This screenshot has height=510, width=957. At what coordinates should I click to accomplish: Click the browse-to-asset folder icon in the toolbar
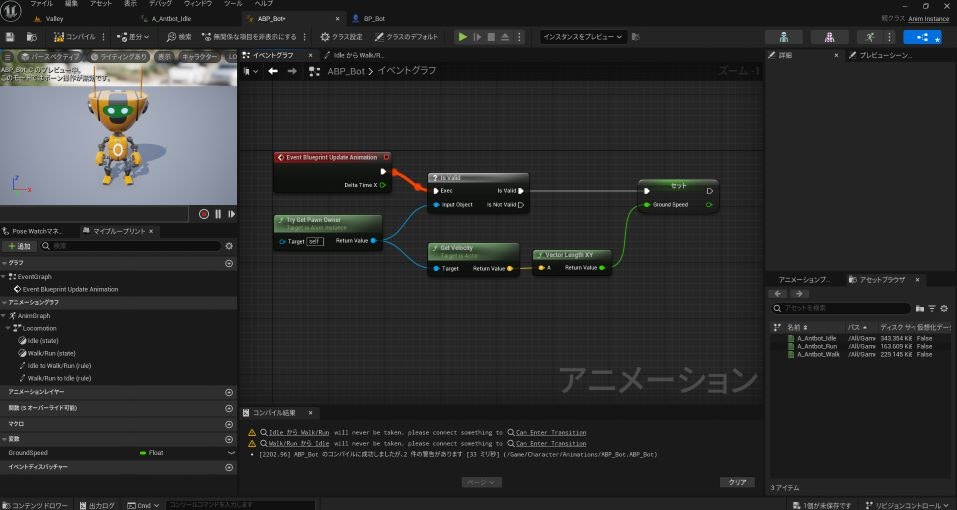tap(32, 37)
